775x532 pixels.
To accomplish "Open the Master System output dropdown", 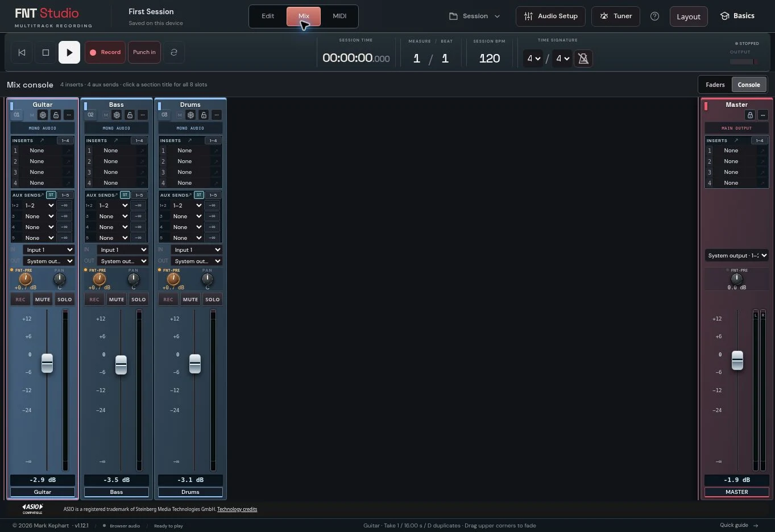I will coord(737,256).
